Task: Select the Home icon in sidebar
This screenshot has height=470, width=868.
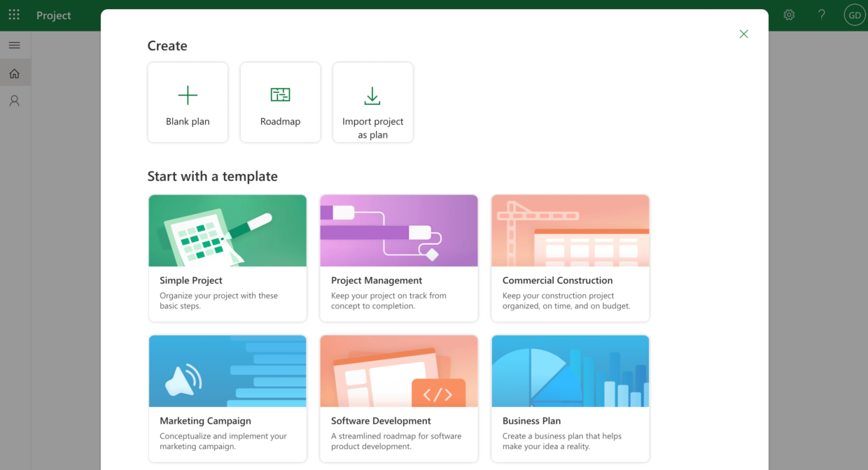Action: [x=15, y=72]
